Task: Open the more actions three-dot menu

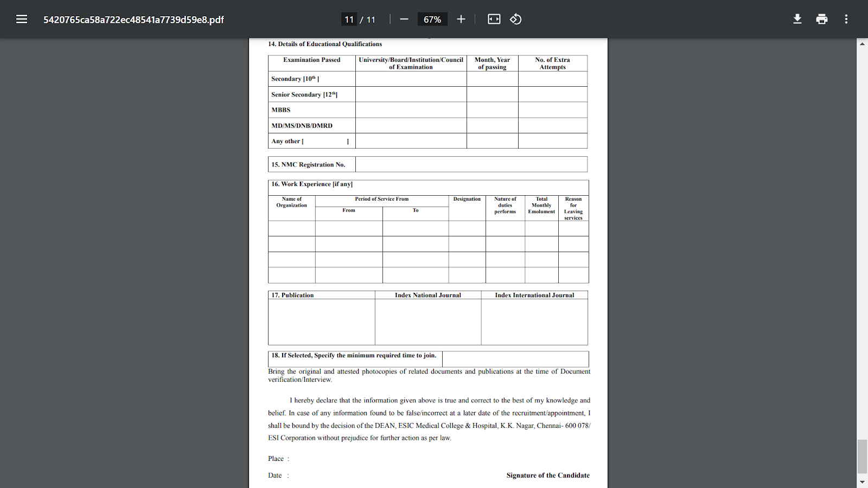Action: point(846,20)
